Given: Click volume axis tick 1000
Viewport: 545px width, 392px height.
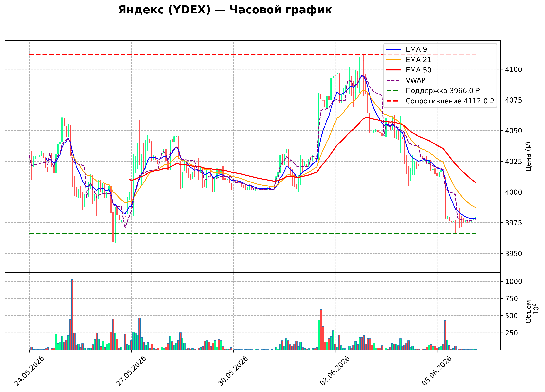Looking at the screenshot, I should point(514,281).
